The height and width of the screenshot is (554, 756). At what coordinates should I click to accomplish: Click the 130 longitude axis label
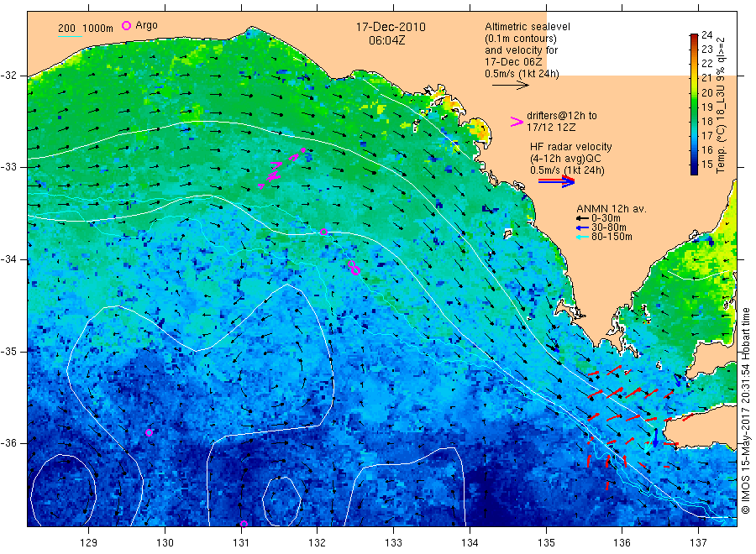[x=165, y=543]
